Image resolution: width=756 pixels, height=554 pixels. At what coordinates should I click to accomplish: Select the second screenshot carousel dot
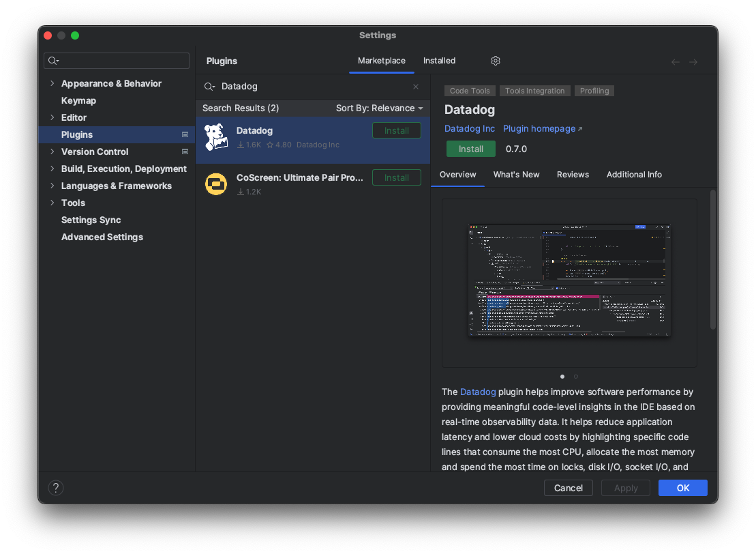coord(576,377)
